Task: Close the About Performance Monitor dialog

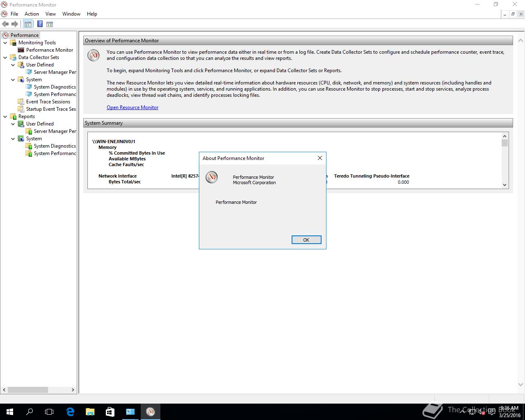Action: click(320, 158)
